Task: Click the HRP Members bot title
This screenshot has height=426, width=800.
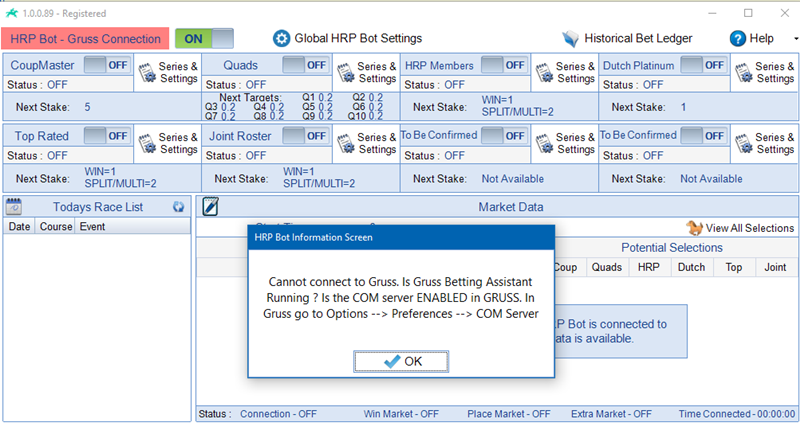Action: (x=439, y=65)
